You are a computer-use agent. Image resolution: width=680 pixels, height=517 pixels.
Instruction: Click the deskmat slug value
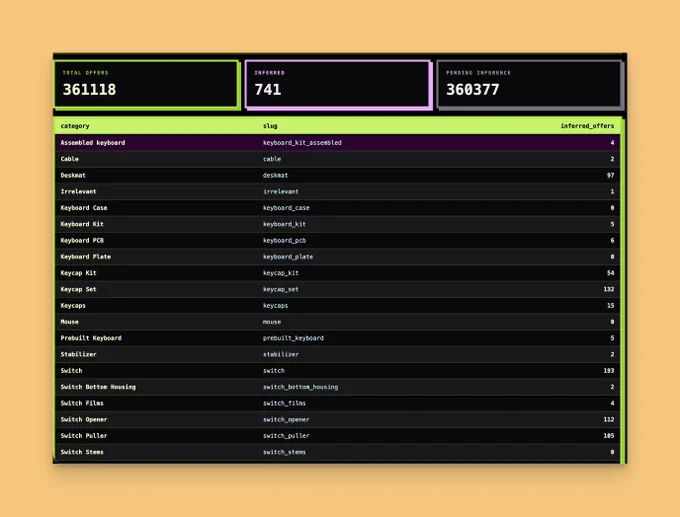(x=275, y=175)
